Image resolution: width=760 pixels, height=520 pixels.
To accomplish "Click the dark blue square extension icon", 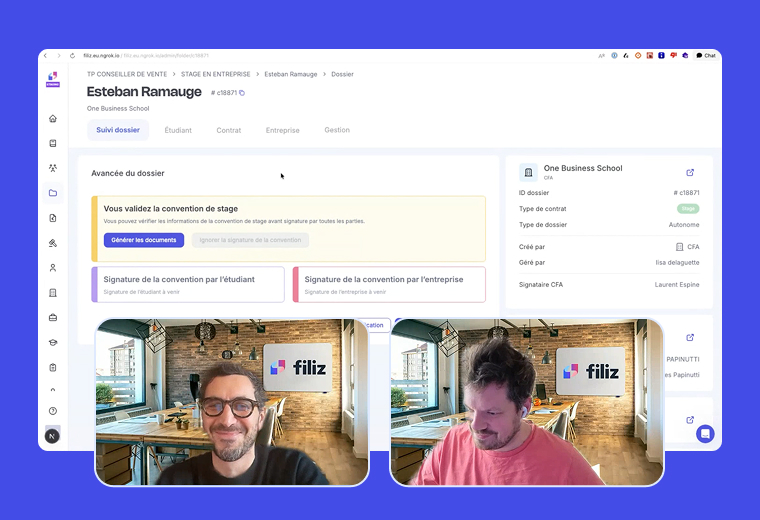I will point(661,56).
